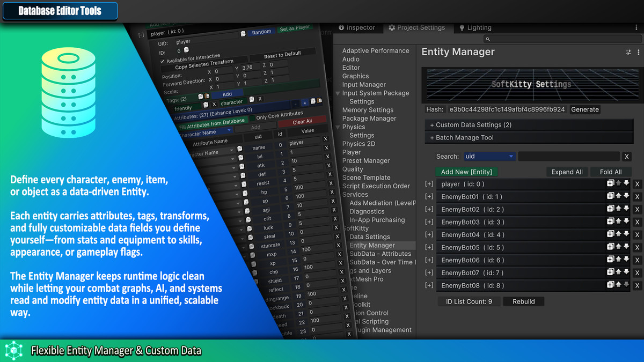644x362 pixels.
Task: Duplicate the player entity using its copy icon
Action: click(x=610, y=183)
